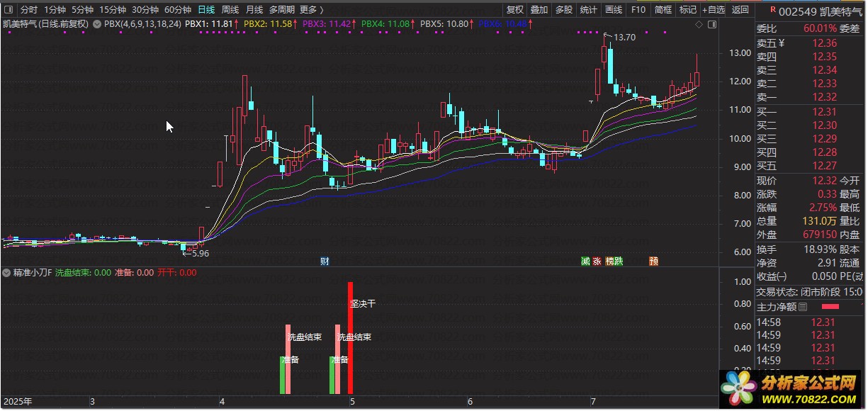
Task: Click the 委比 60.01% value
Action: [819, 30]
